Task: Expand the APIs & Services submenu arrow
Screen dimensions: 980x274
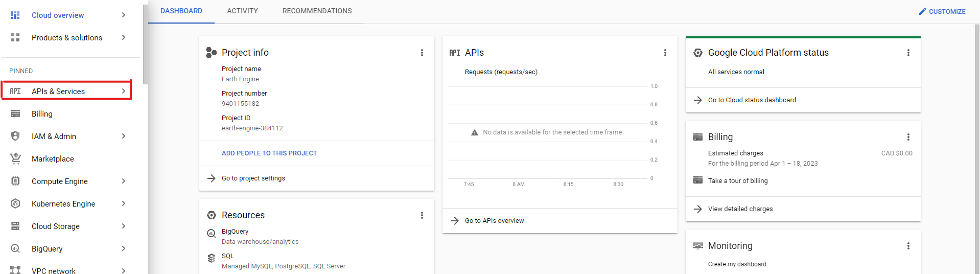Action: (x=124, y=91)
